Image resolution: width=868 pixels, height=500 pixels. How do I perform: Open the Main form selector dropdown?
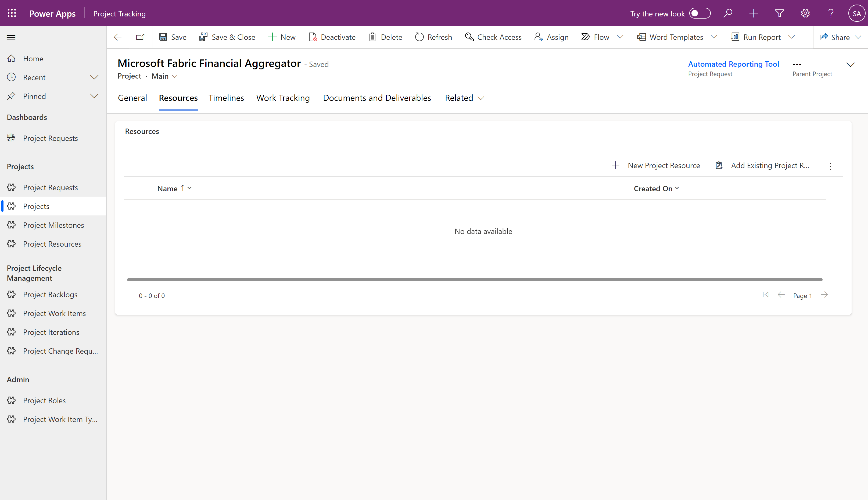(165, 76)
